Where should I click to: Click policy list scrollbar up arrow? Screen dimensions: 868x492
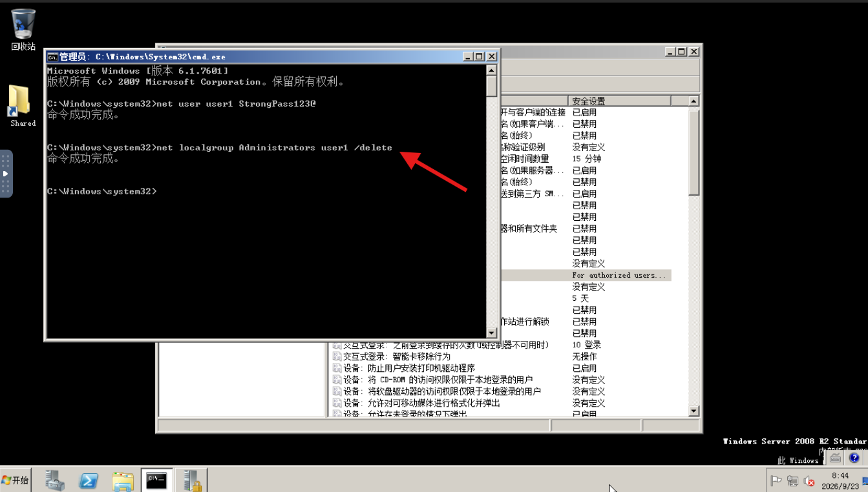[694, 101]
